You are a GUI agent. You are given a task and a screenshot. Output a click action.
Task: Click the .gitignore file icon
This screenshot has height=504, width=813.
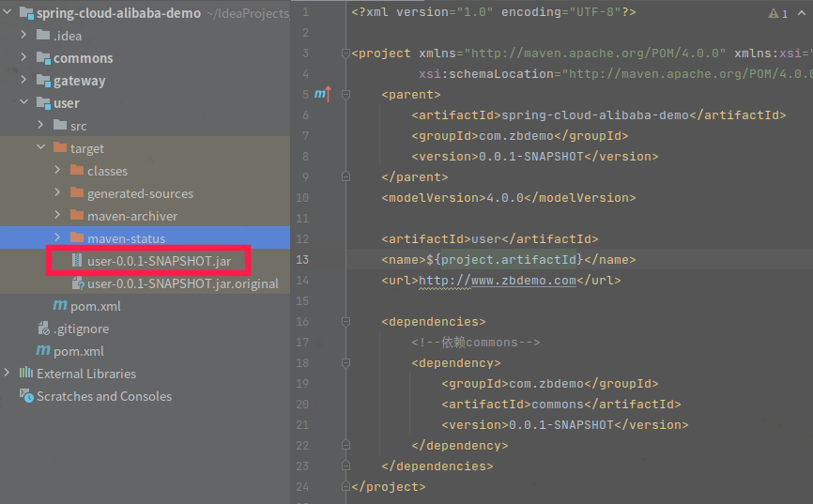(x=43, y=328)
